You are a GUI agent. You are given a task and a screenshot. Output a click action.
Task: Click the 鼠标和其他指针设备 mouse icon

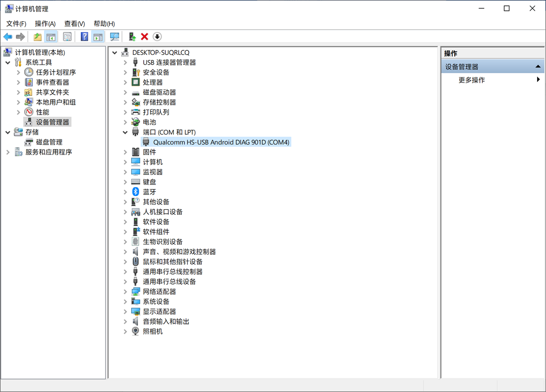point(135,262)
